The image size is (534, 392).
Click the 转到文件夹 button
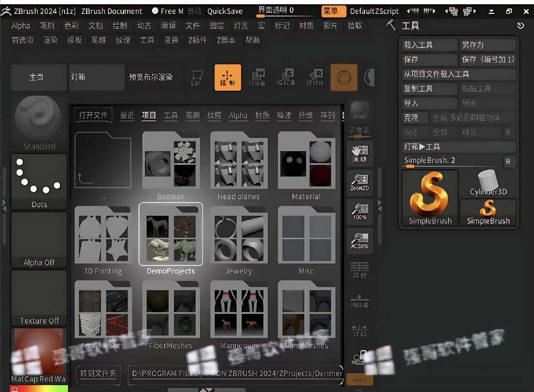coord(98,374)
